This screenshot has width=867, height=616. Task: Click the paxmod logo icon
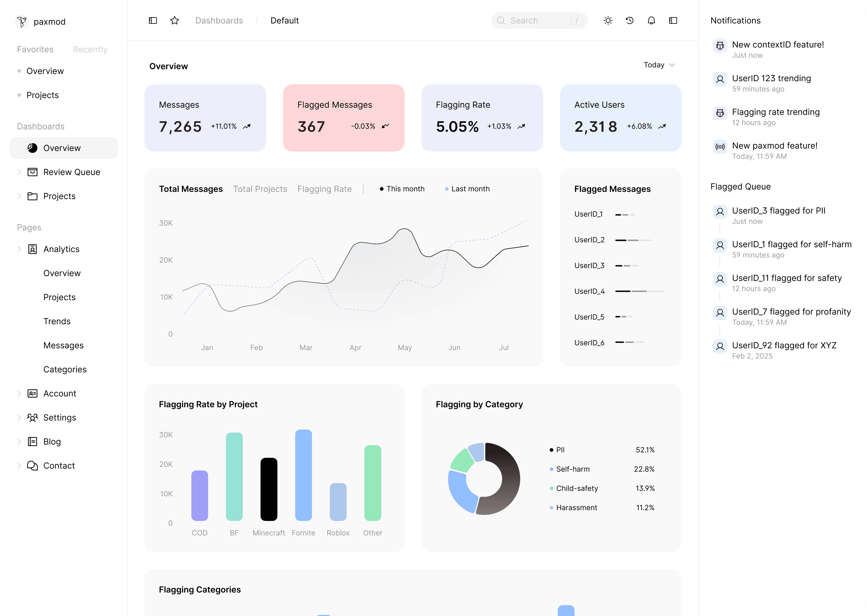pos(22,22)
